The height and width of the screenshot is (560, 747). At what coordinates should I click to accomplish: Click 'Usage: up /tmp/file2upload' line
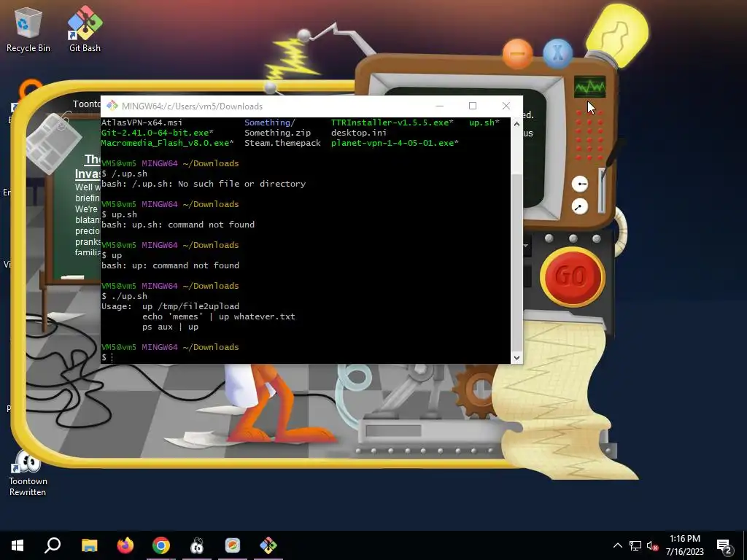click(x=170, y=306)
